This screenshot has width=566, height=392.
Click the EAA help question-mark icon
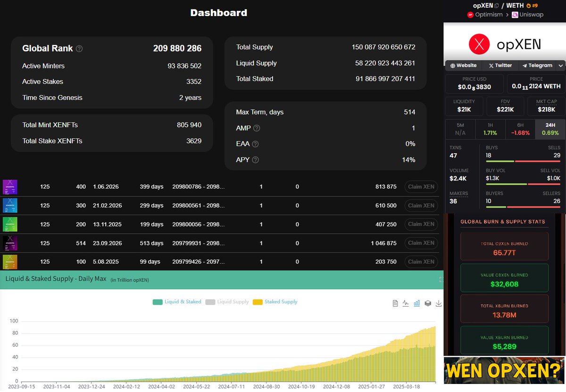(x=256, y=144)
